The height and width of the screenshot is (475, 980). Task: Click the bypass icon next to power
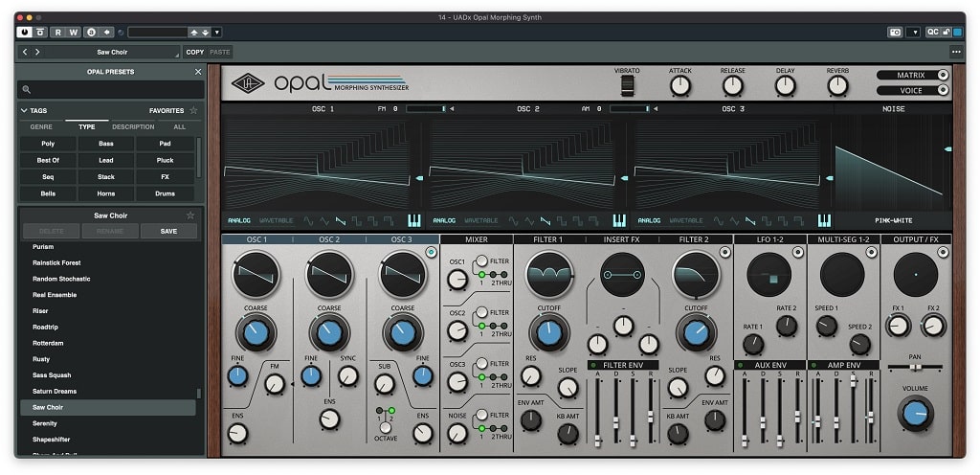pyautogui.click(x=40, y=32)
